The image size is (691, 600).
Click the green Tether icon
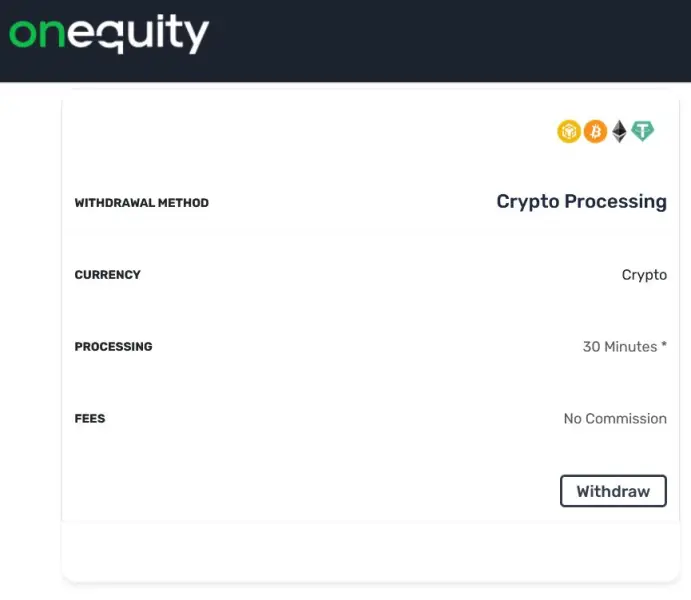click(643, 131)
